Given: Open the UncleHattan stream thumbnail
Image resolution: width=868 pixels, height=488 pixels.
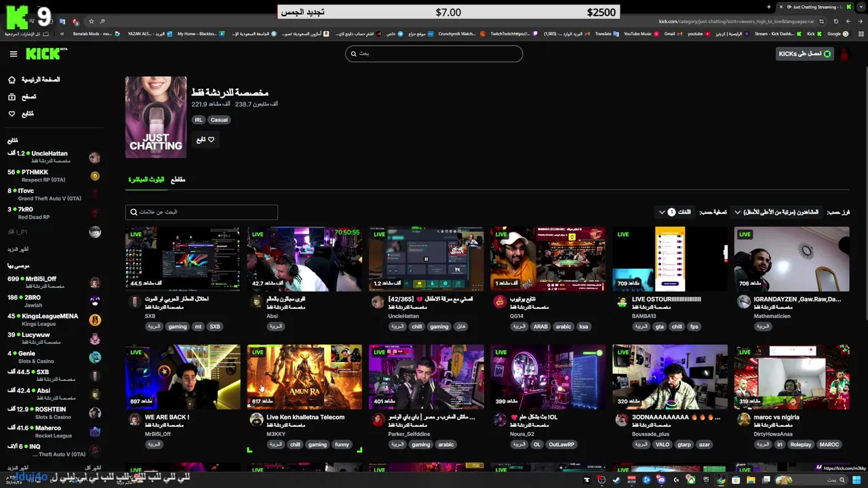Looking at the screenshot, I should point(427,259).
